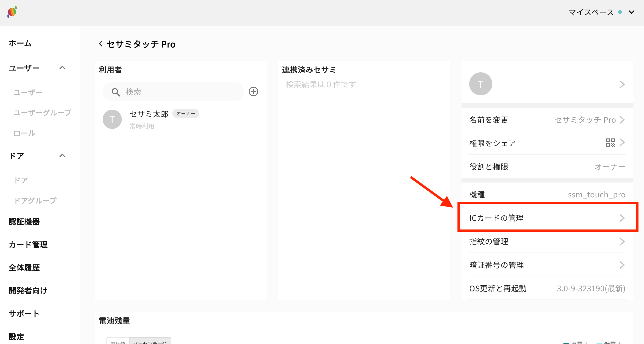Click the version text 3.0-9-323190(最新)

591,288
